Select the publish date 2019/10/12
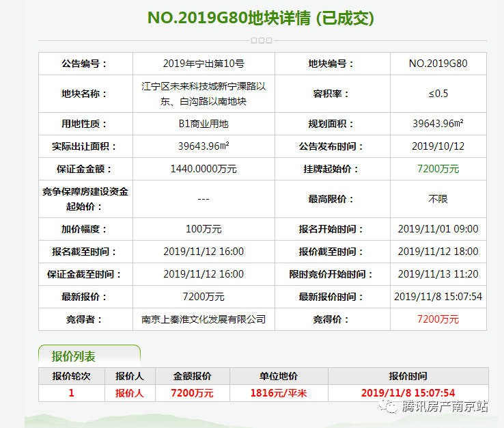The image size is (504, 428). pyautogui.click(x=438, y=146)
